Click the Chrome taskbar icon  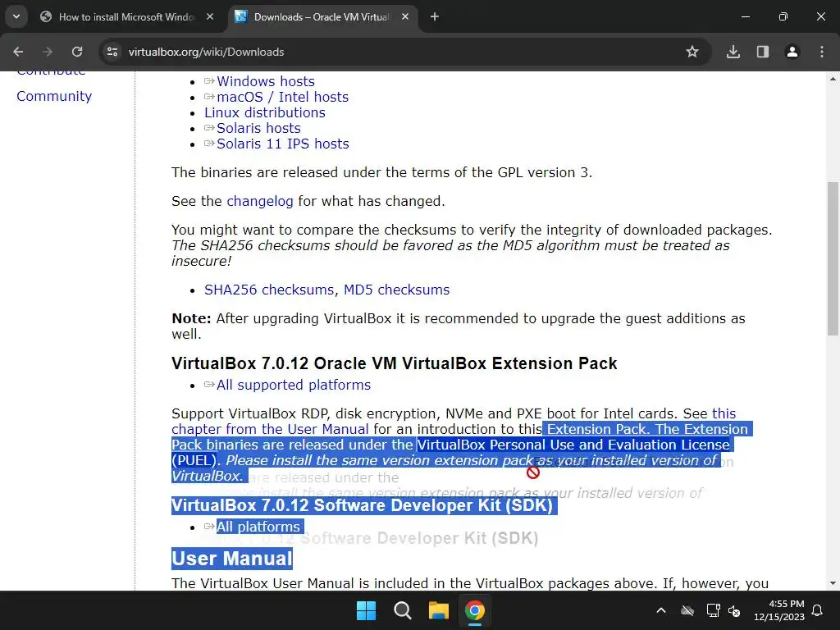point(475,610)
